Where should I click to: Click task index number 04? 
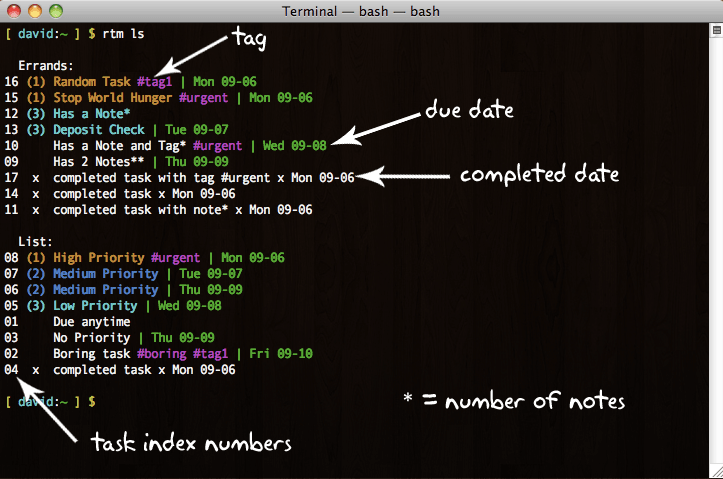[x=12, y=370]
